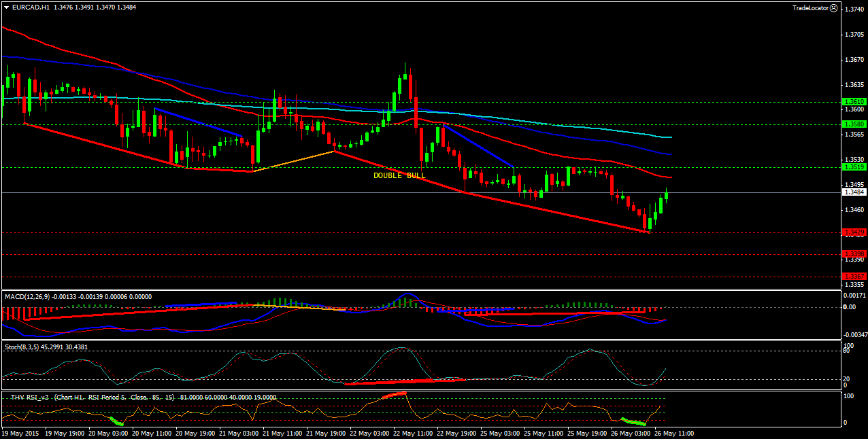Click the 1.3705 value on price scale
This screenshot has height=439, width=868.
click(853, 35)
